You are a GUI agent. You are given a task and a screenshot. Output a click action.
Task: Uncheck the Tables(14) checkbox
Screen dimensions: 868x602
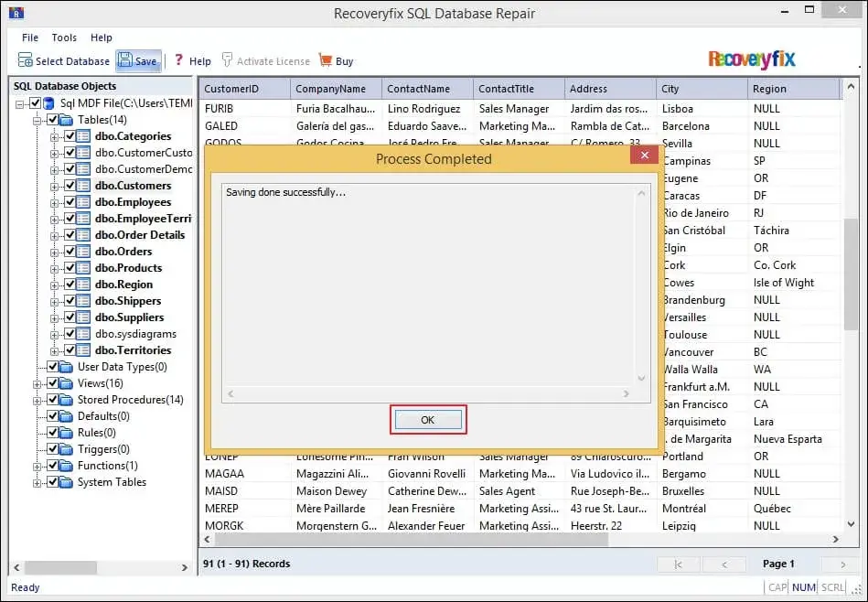click(x=52, y=120)
